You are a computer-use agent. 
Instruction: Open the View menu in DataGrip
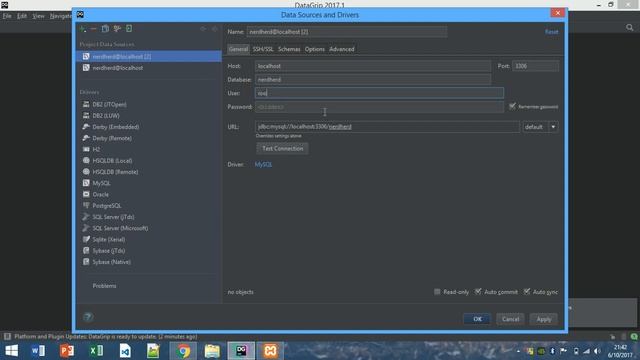38,16
